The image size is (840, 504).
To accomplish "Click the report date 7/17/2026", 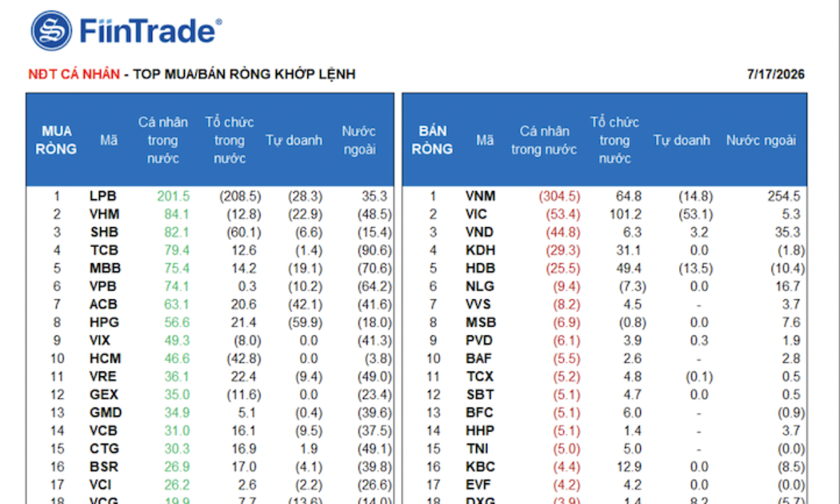I will point(776,74).
